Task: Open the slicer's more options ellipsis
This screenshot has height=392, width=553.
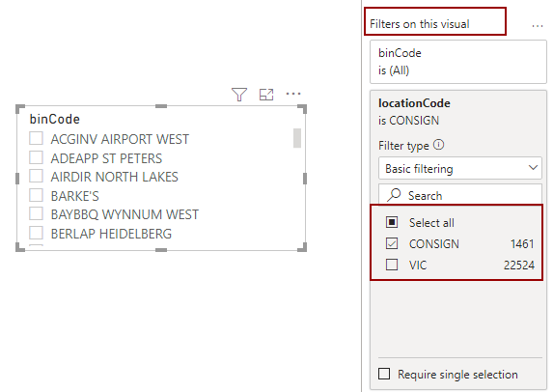Action: point(293,94)
